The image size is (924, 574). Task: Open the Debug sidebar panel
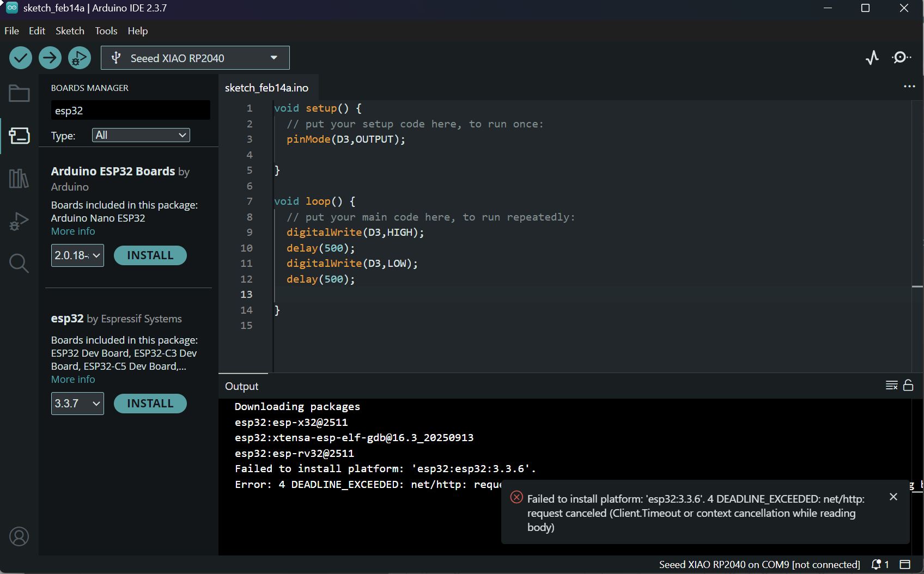(19, 221)
